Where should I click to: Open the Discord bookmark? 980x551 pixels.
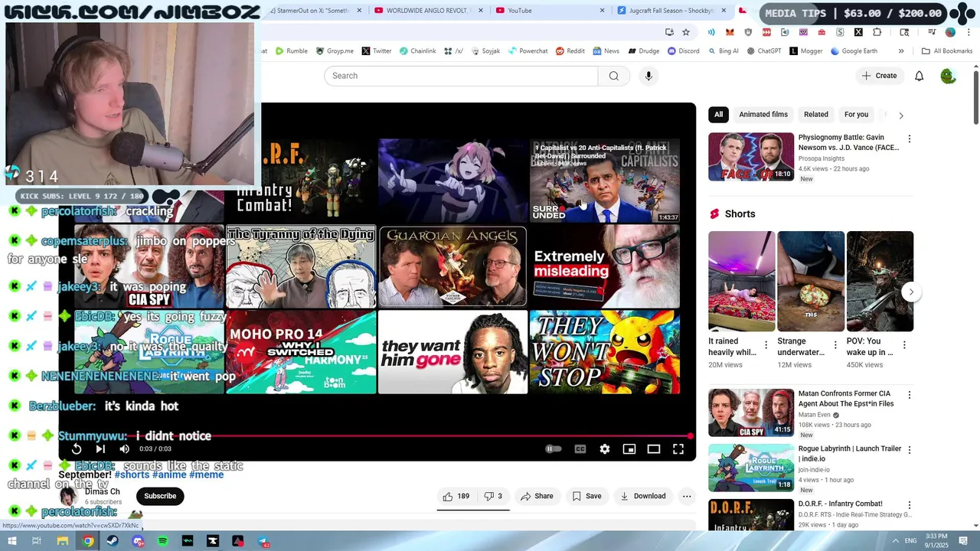pos(683,51)
